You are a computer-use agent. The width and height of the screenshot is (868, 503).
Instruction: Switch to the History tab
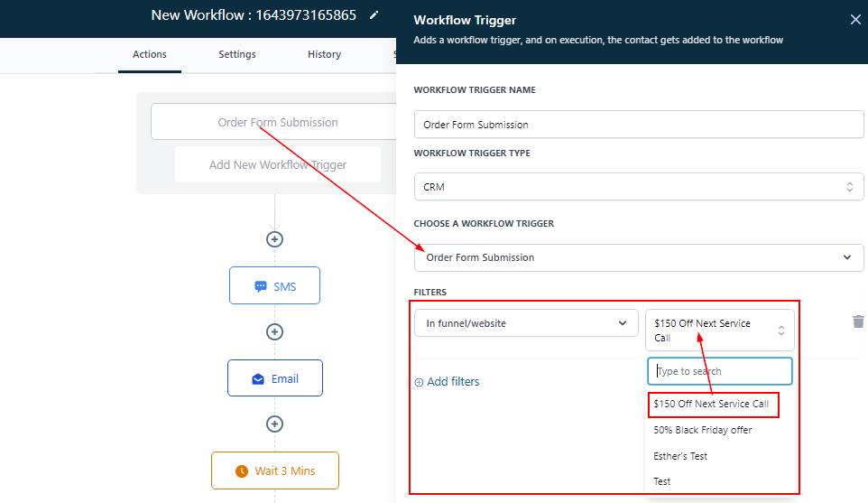pyautogui.click(x=324, y=54)
